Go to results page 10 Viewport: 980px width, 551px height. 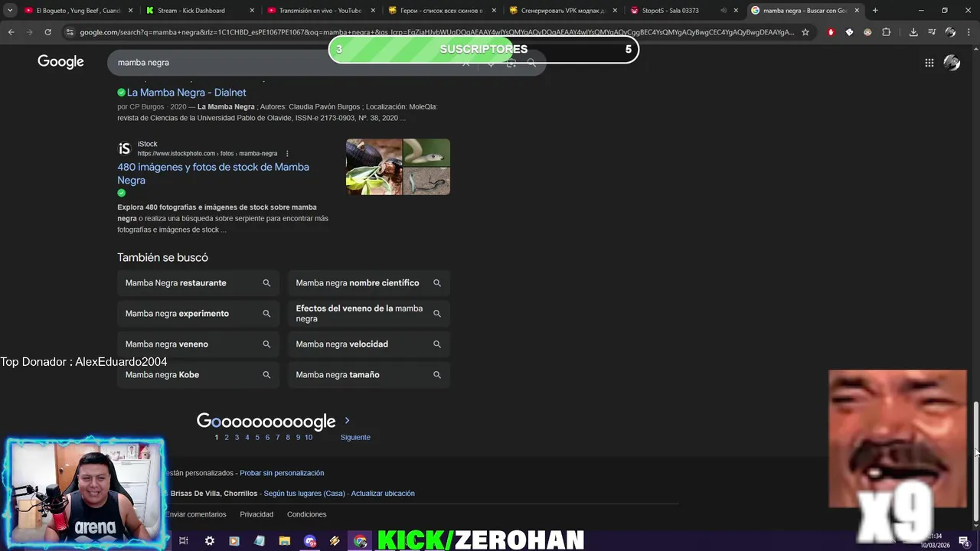pyautogui.click(x=308, y=438)
